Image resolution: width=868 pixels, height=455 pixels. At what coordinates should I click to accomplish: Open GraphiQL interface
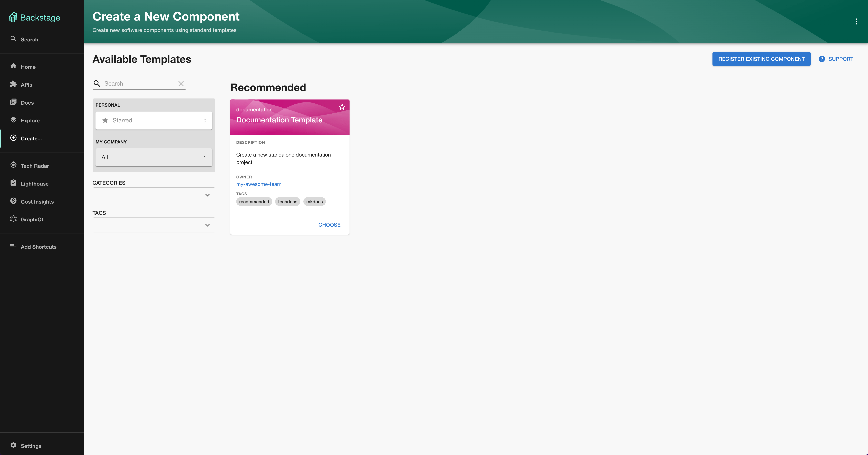[x=32, y=219]
